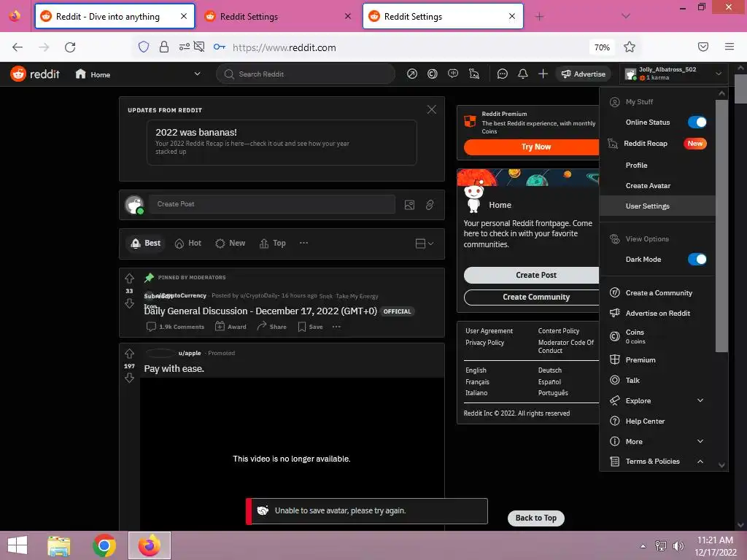
Task: Upvote the Daily General Discussion post
Action: [129, 278]
